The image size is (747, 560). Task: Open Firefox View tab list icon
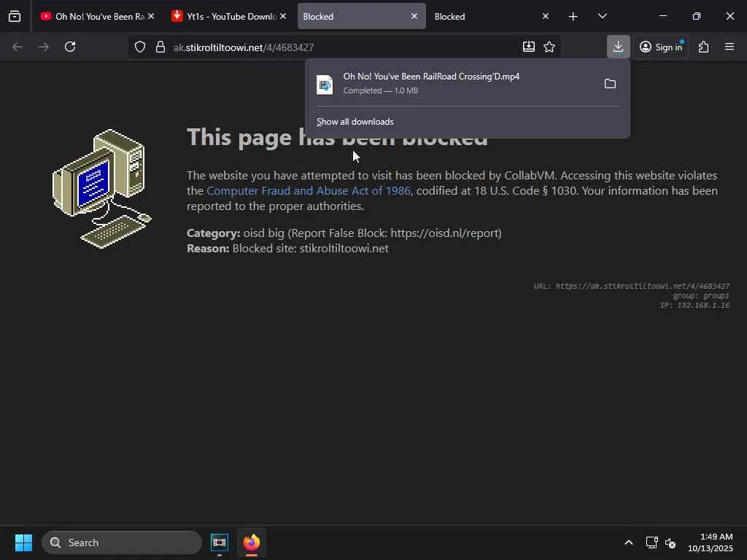15,17
